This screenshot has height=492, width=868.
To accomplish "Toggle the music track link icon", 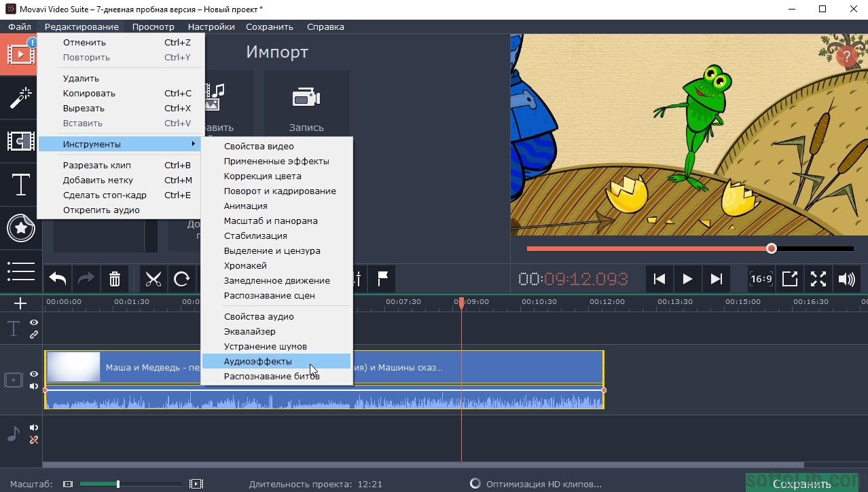I will pyautogui.click(x=34, y=440).
